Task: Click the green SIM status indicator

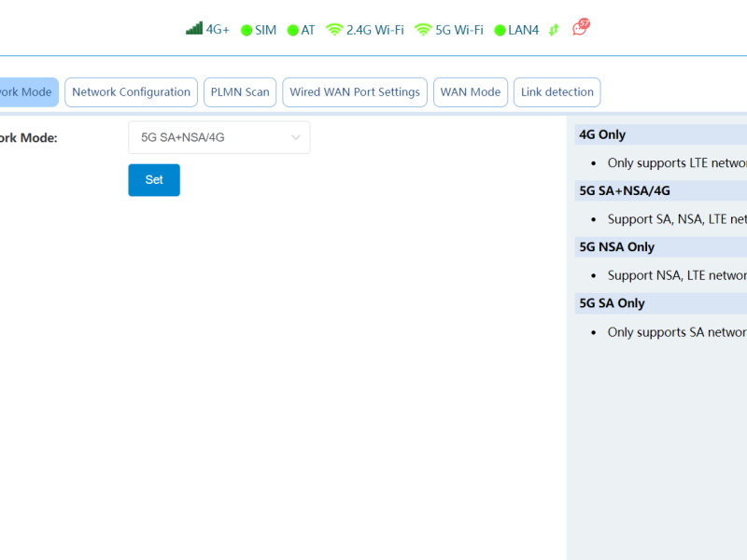Action: coord(247,30)
